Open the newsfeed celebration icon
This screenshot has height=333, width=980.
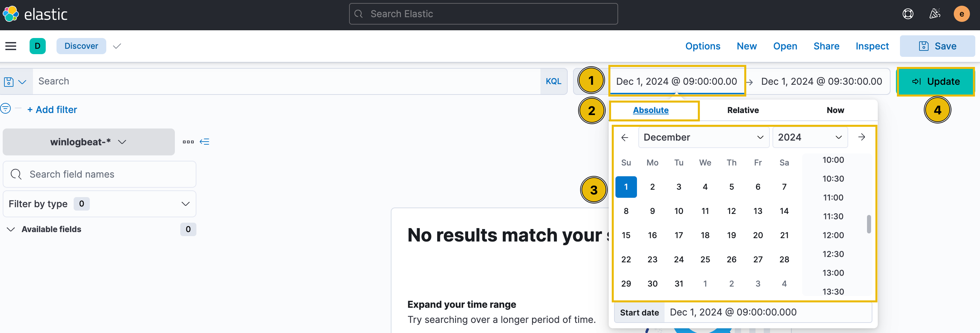pyautogui.click(x=935, y=14)
